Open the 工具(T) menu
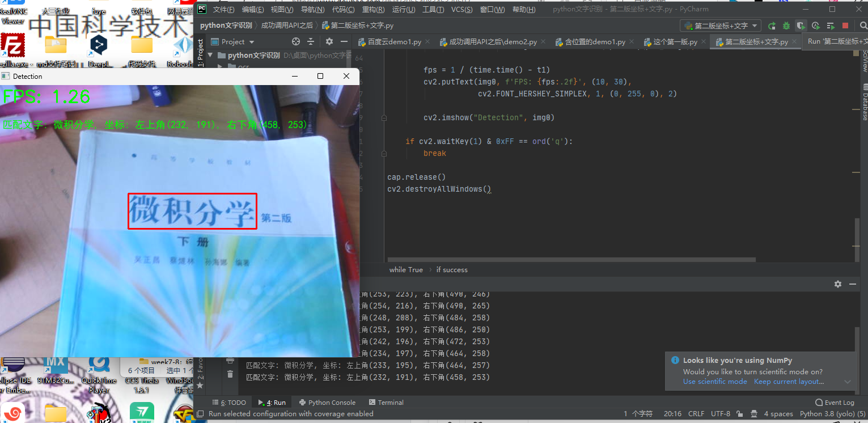Image resolution: width=868 pixels, height=423 pixels. (434, 9)
